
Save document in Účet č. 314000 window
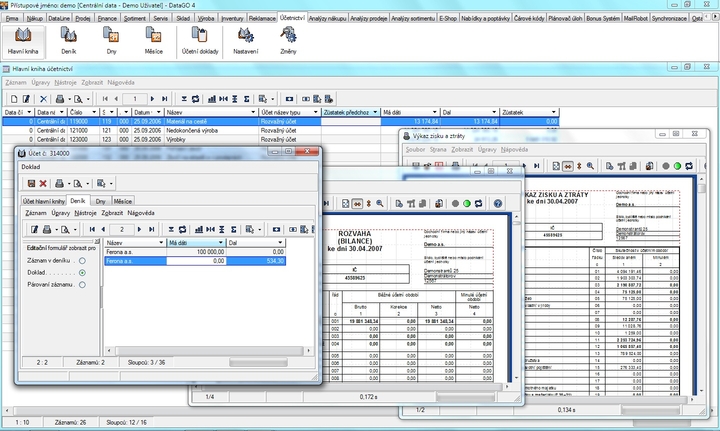pyautogui.click(x=31, y=184)
